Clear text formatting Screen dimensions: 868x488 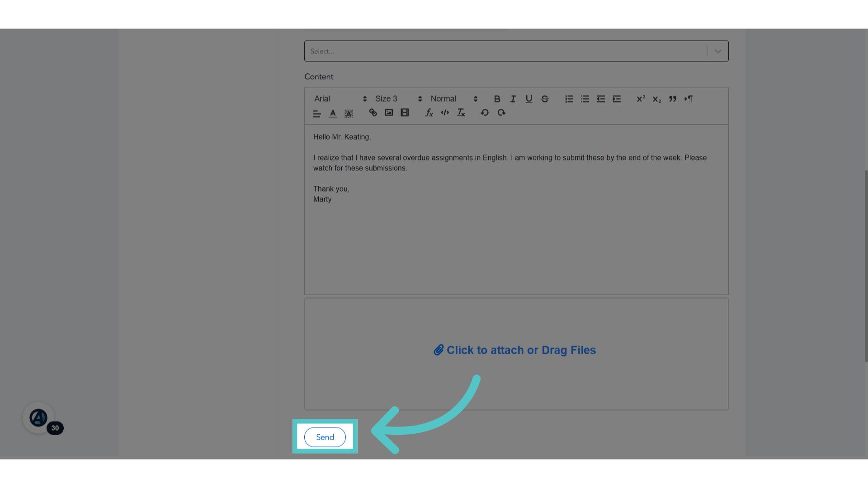click(461, 113)
